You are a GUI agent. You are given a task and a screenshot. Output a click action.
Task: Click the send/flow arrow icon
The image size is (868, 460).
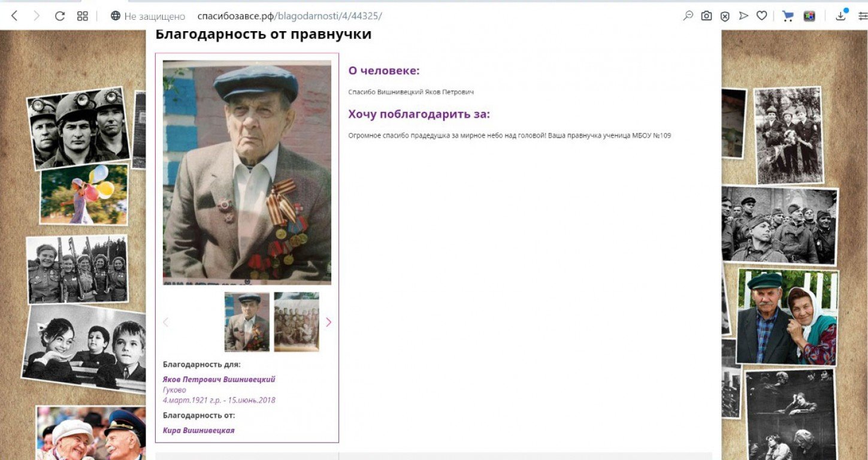(x=743, y=16)
